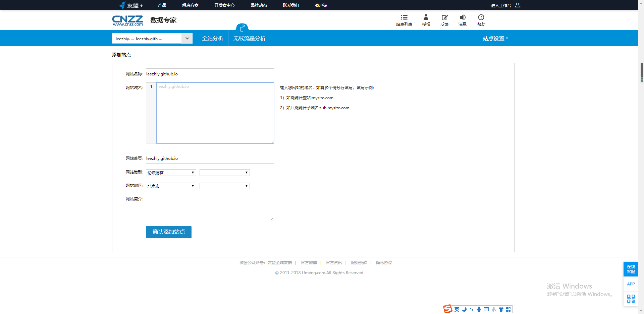Click into the 网站简介 description textarea

(x=210, y=207)
